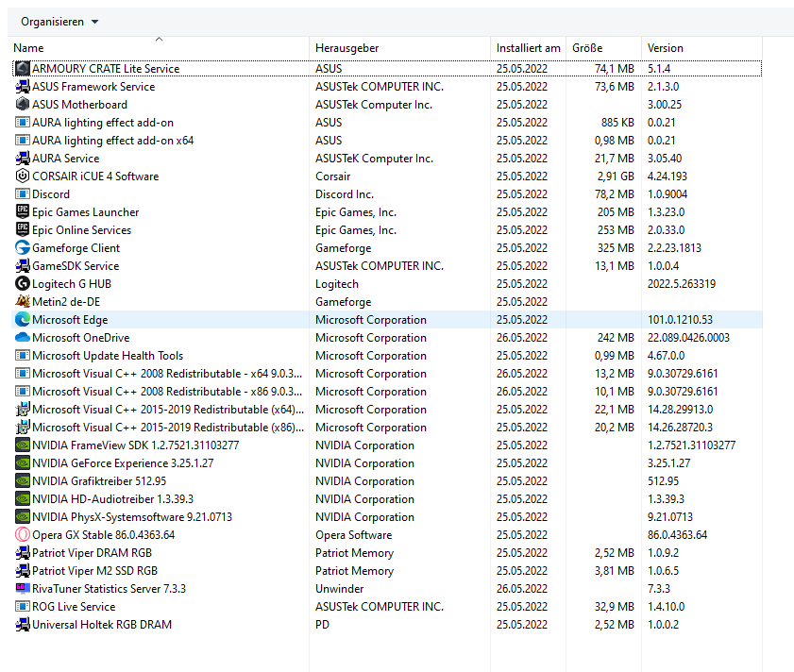This screenshot has width=794, height=672.
Task: Click the Discord program icon
Action: tap(23, 193)
